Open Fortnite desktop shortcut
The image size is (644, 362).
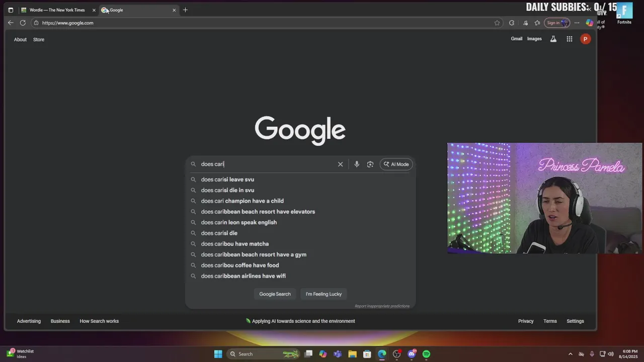[x=624, y=14]
